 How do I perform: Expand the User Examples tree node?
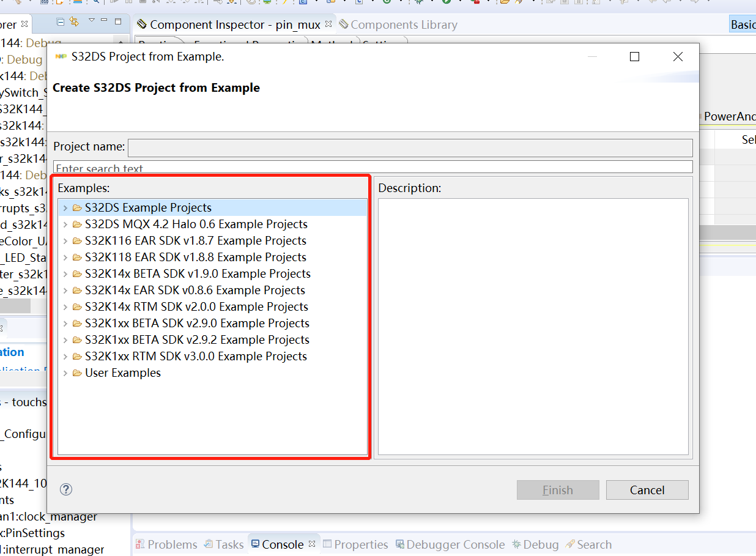65,373
